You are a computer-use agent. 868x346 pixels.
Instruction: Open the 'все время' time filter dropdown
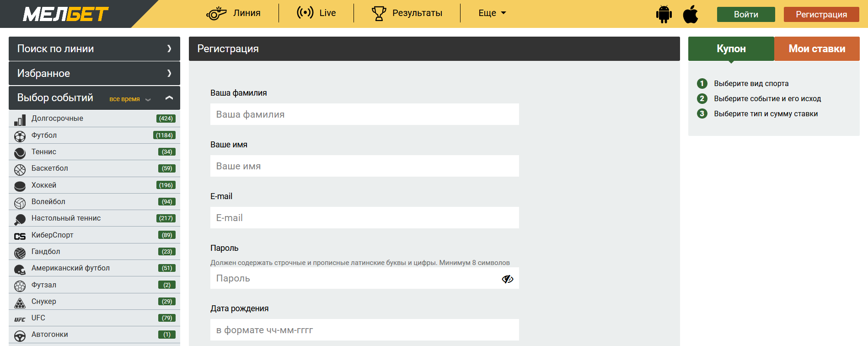pos(129,99)
